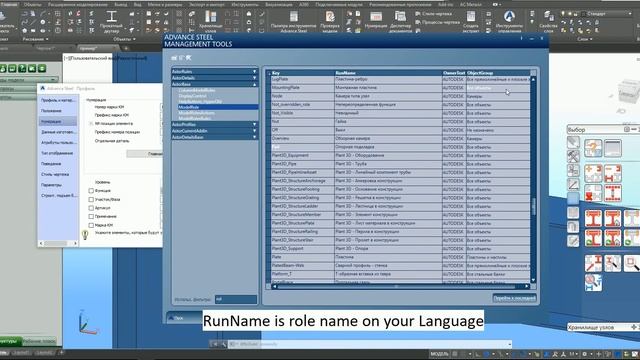This screenshot has width=640, height=360.
Task: Click the options icon next to Выбор title
Action: (x=627, y=129)
